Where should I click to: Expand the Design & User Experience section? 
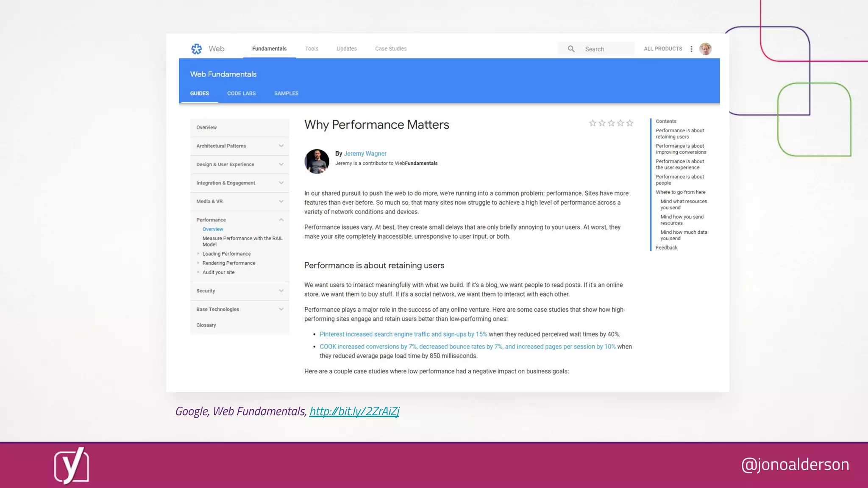[281, 165]
